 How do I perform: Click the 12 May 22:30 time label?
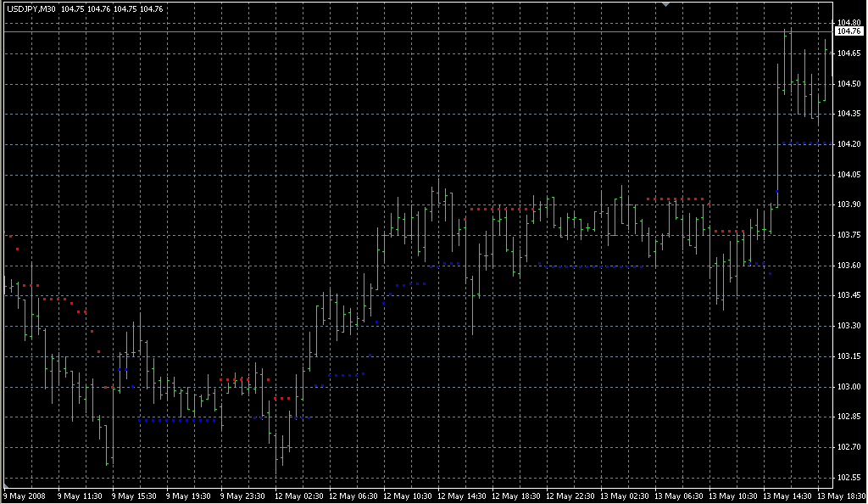coord(569,496)
